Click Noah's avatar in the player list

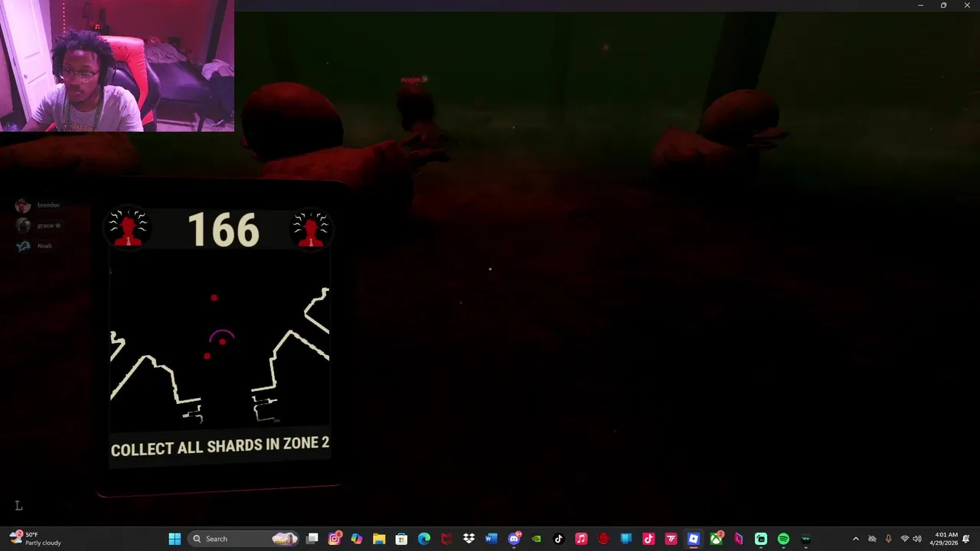point(23,246)
